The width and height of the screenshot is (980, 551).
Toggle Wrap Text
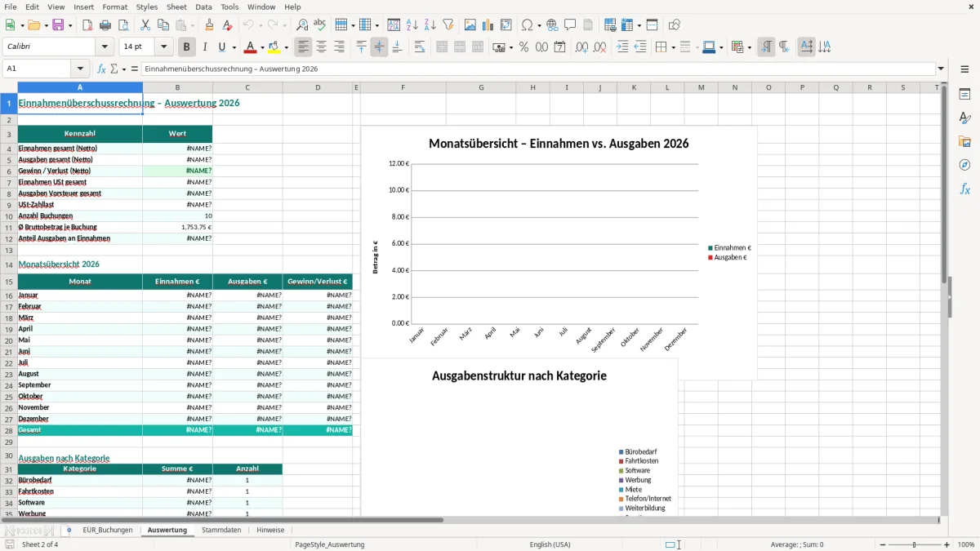tap(420, 47)
